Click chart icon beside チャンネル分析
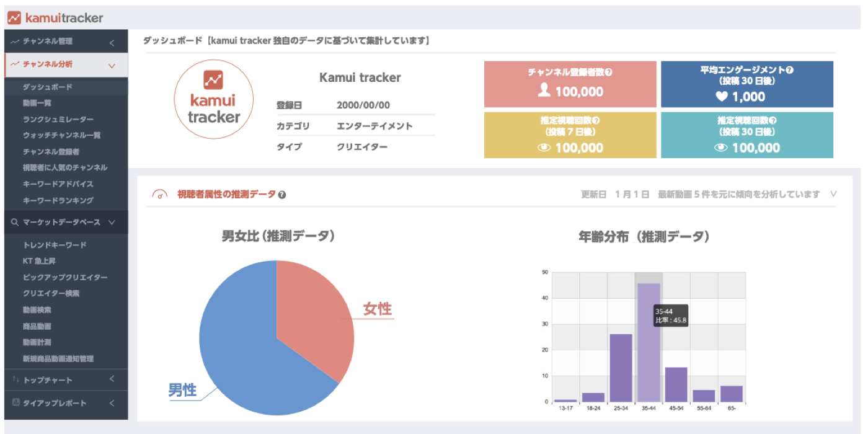The width and height of the screenshot is (868, 434). click(x=15, y=64)
